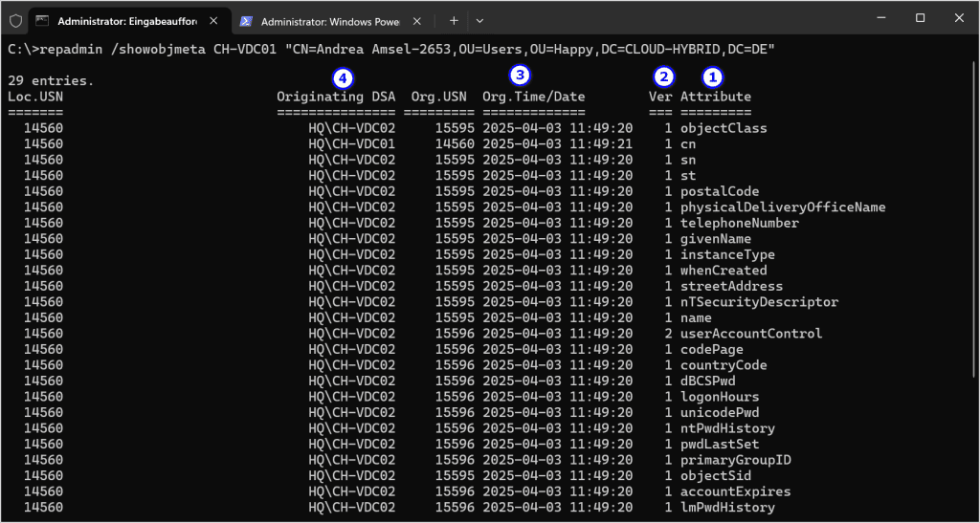The width and height of the screenshot is (980, 523).
Task: Open a new tab with plus button
Action: (x=454, y=20)
